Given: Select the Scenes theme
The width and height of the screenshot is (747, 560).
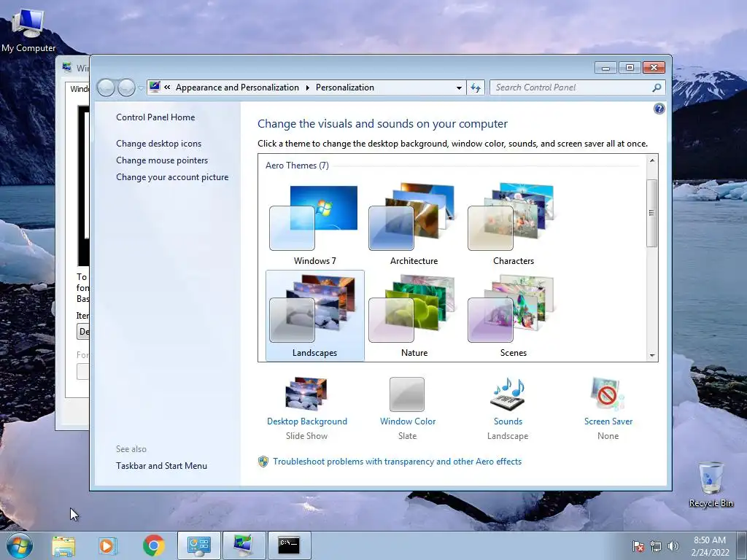Looking at the screenshot, I should 513,315.
